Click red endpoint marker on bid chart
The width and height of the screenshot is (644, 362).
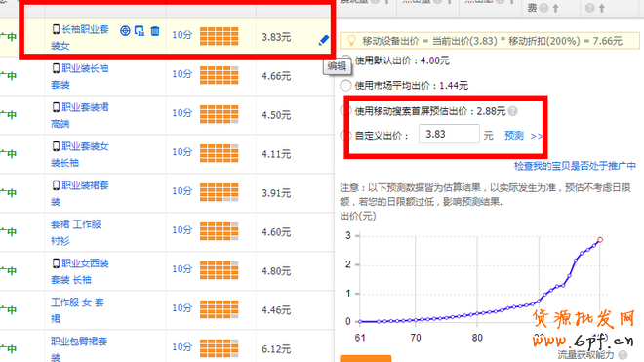tap(600, 240)
